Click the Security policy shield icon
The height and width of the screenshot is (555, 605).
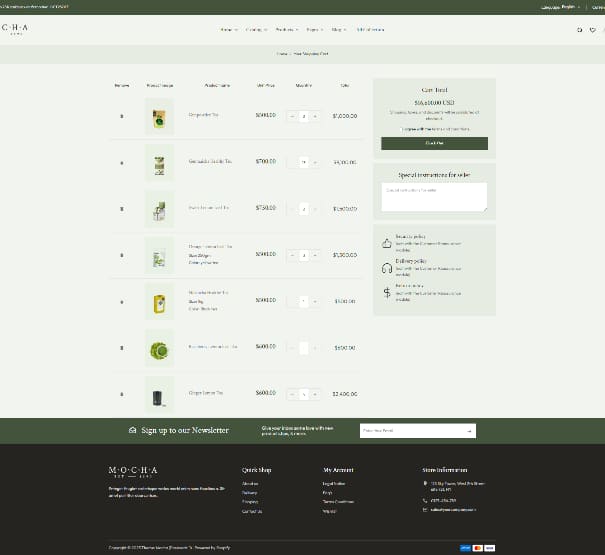[387, 242]
